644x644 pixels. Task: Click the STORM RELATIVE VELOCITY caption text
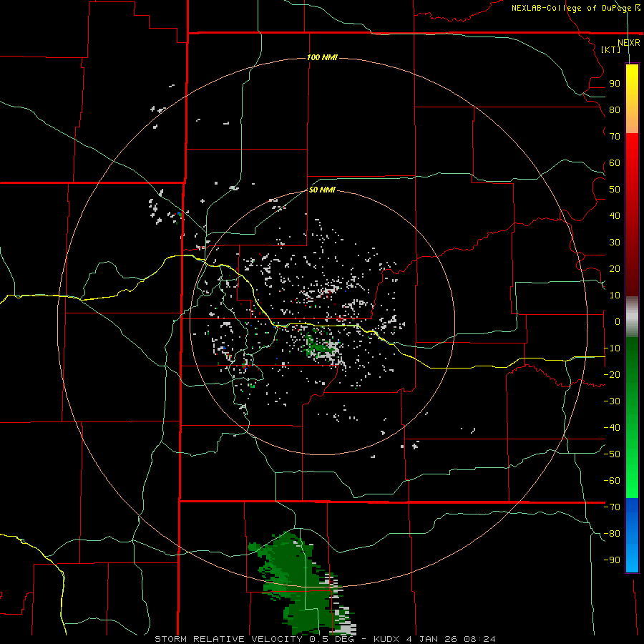point(228,639)
